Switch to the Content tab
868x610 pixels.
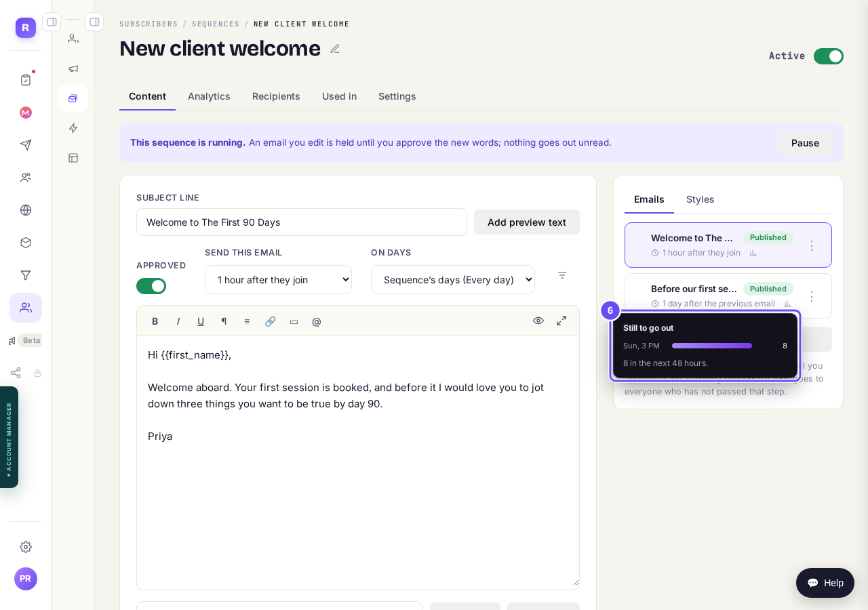[147, 96]
